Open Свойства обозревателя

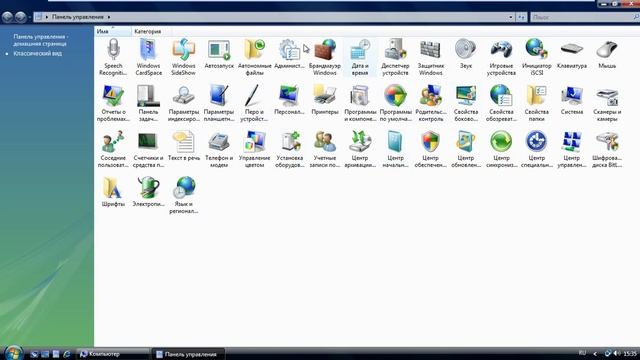pos(501,103)
